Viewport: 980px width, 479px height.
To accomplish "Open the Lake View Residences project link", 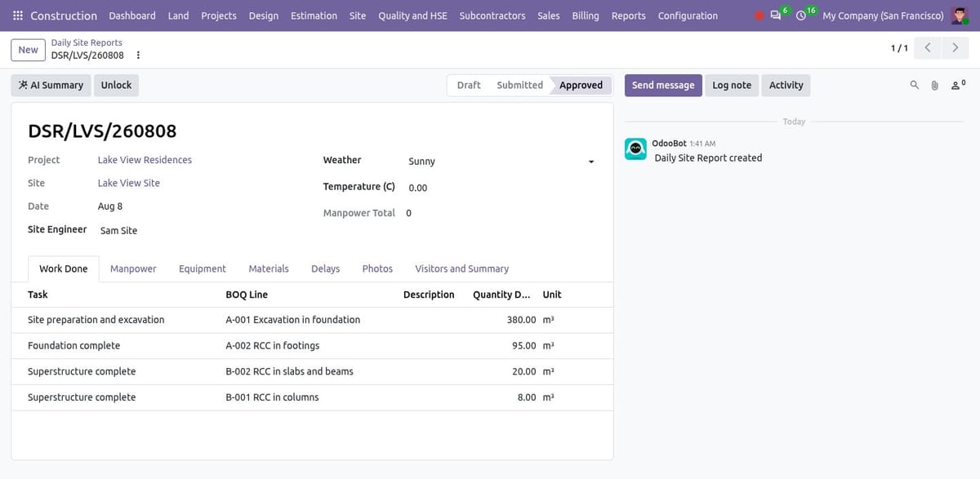I will click(145, 160).
